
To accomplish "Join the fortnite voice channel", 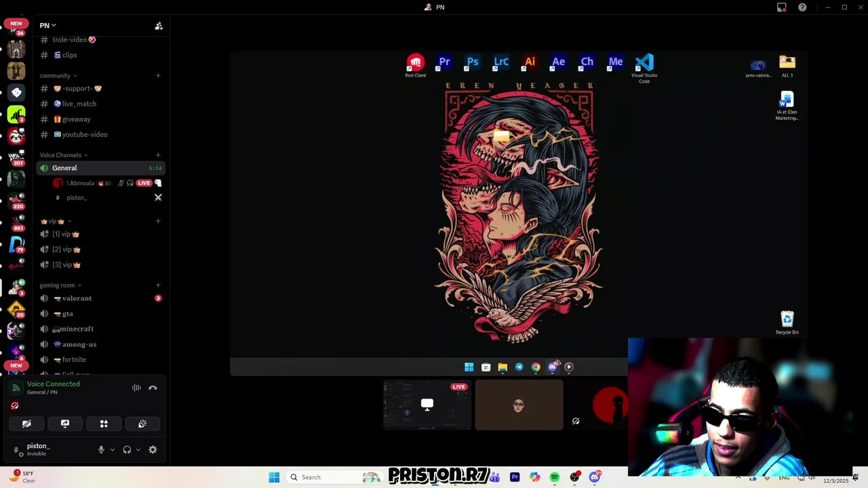I will [100, 360].
